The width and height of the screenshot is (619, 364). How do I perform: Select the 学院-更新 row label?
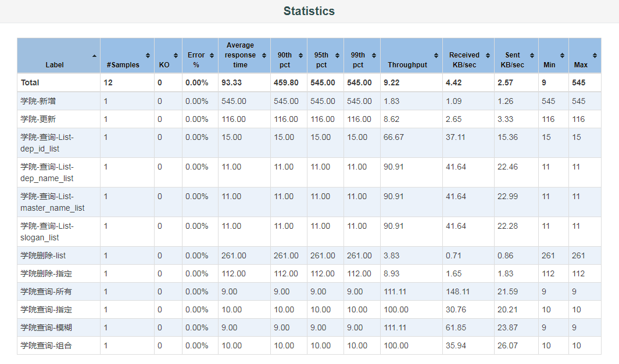point(38,119)
